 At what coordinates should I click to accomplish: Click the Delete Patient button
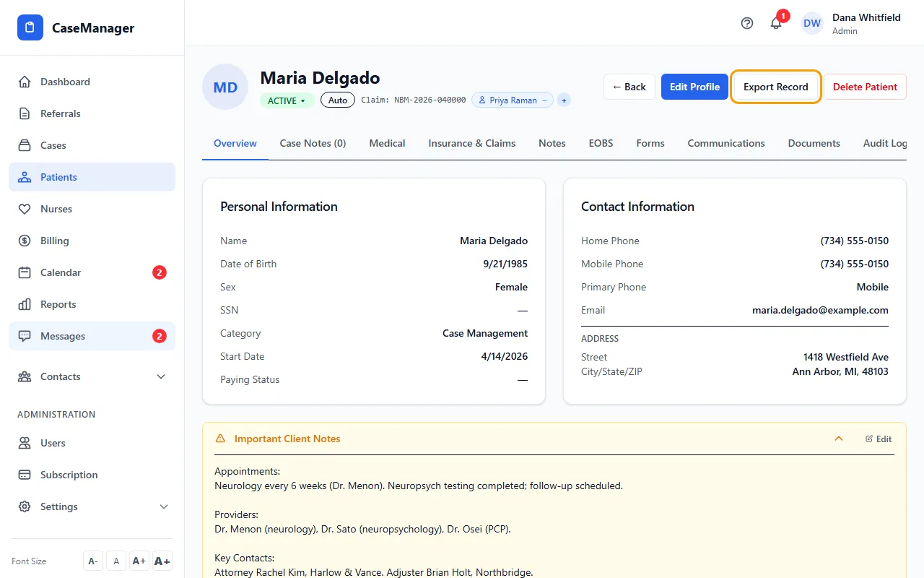pos(865,87)
